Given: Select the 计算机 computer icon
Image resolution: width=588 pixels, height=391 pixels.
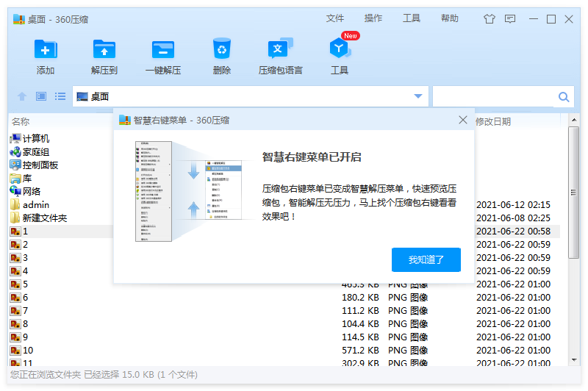Looking at the screenshot, I should pyautogui.click(x=15, y=139).
